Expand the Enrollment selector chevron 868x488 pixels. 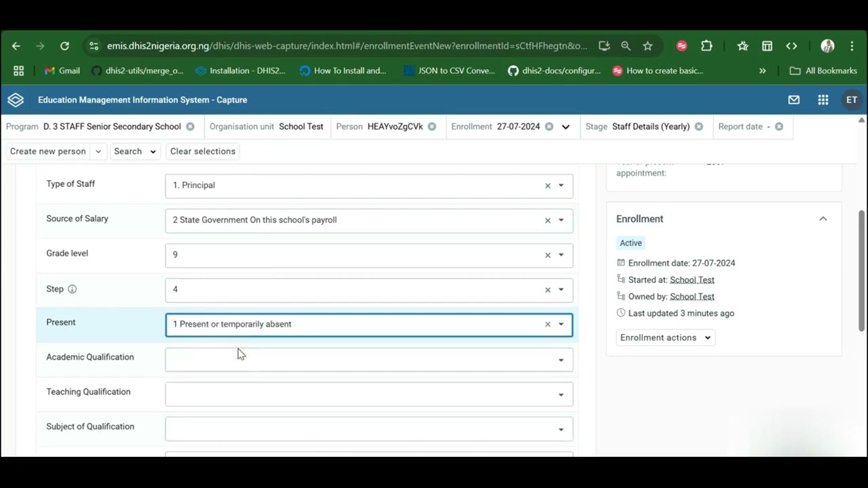pos(566,127)
